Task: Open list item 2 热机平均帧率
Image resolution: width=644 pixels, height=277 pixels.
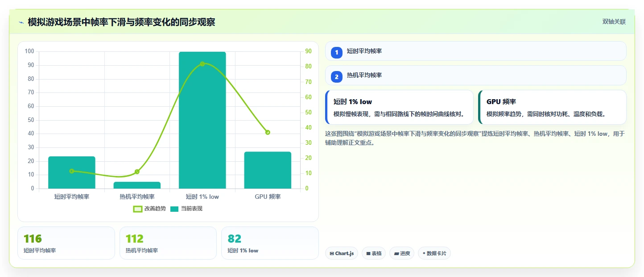Action: pyautogui.click(x=476, y=75)
